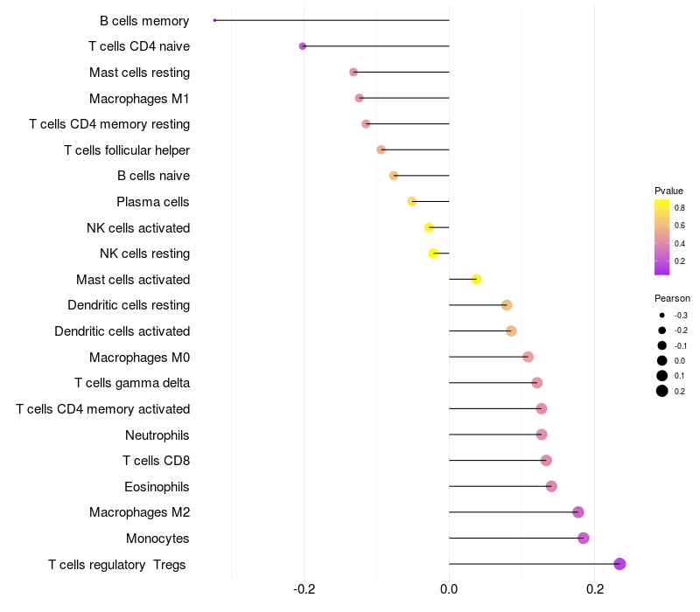The width and height of the screenshot is (700, 612).
Task: Select the Macrophages M2 data point
Action: [577, 512]
